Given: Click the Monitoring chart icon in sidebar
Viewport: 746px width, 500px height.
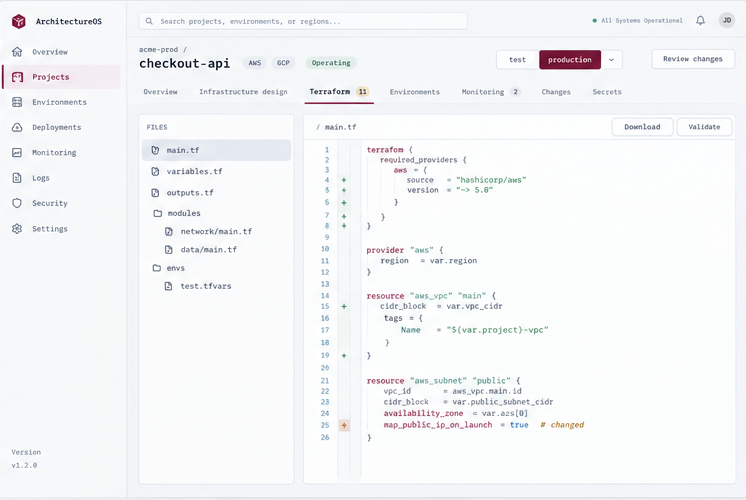Looking at the screenshot, I should point(17,152).
